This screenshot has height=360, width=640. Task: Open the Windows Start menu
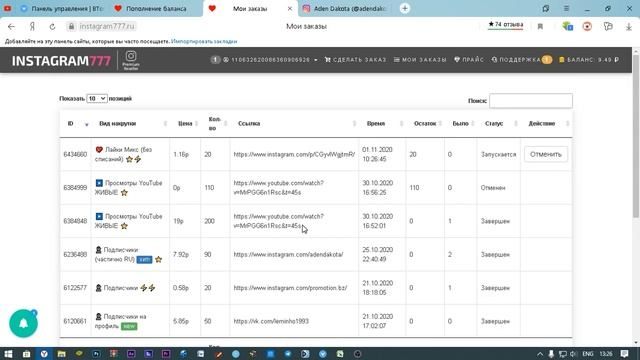click(x=8, y=354)
